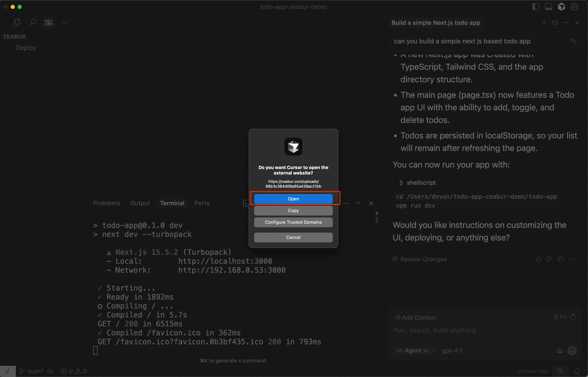The image size is (588, 377).
Task: Show chat history clock icon
Action: pos(555,23)
